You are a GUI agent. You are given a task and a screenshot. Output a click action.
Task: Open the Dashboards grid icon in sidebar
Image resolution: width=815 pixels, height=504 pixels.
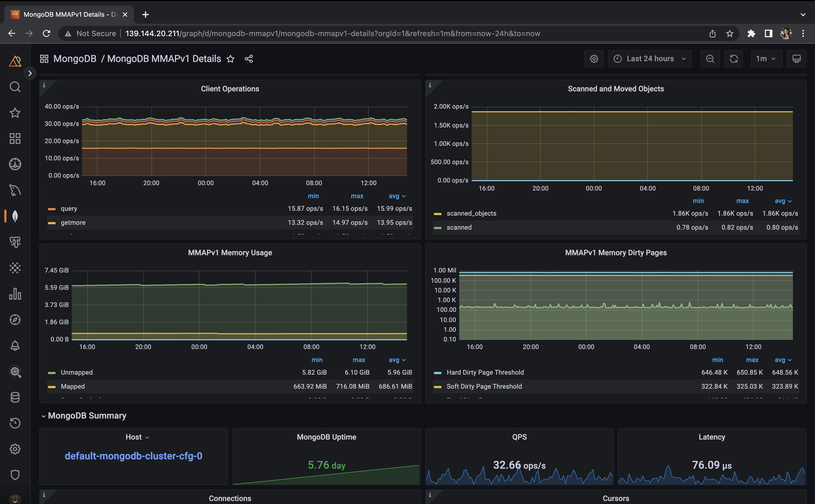(x=15, y=139)
